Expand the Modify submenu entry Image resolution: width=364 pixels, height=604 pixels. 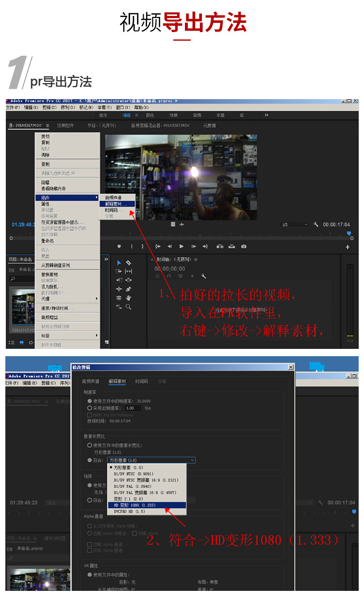67,198
